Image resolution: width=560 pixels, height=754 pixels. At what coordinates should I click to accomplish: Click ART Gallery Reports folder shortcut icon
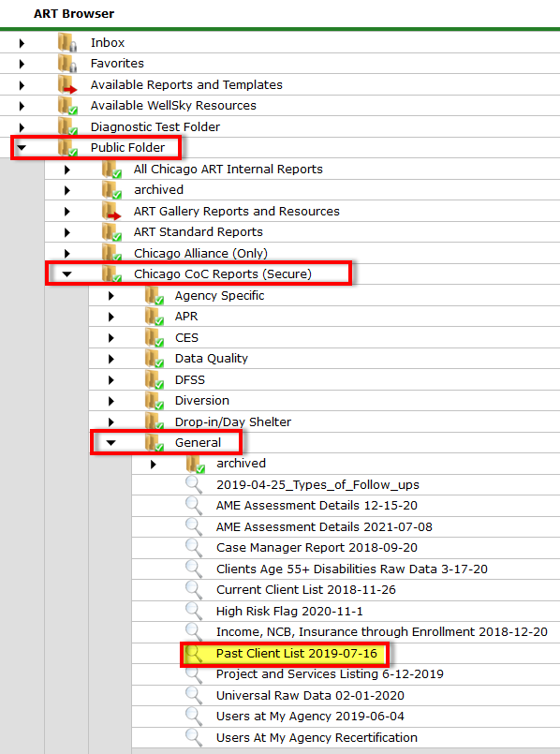(111, 211)
